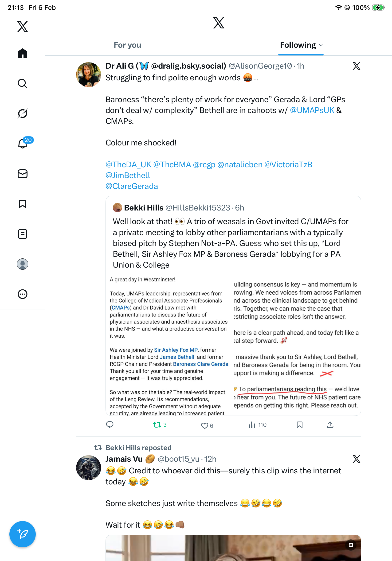The width and height of the screenshot is (392, 561).
Task: Like Dr Ali G's post
Action: point(204,425)
